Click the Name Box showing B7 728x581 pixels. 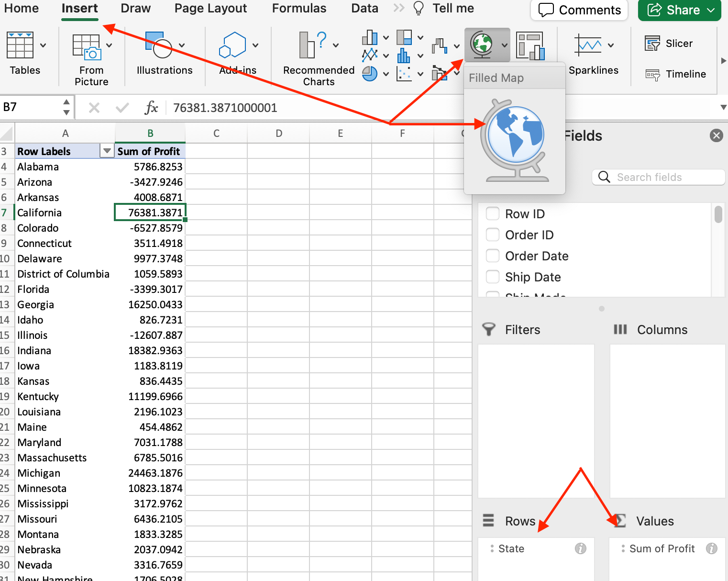click(31, 107)
